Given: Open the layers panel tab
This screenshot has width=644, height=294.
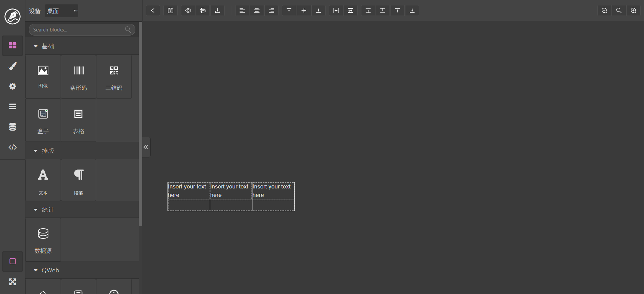Looking at the screenshot, I should [13, 107].
